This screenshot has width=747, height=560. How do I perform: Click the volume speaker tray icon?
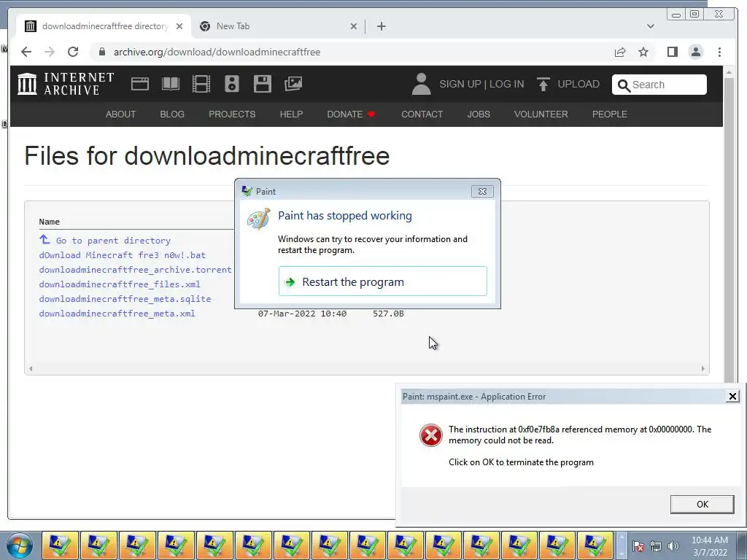coord(673,546)
